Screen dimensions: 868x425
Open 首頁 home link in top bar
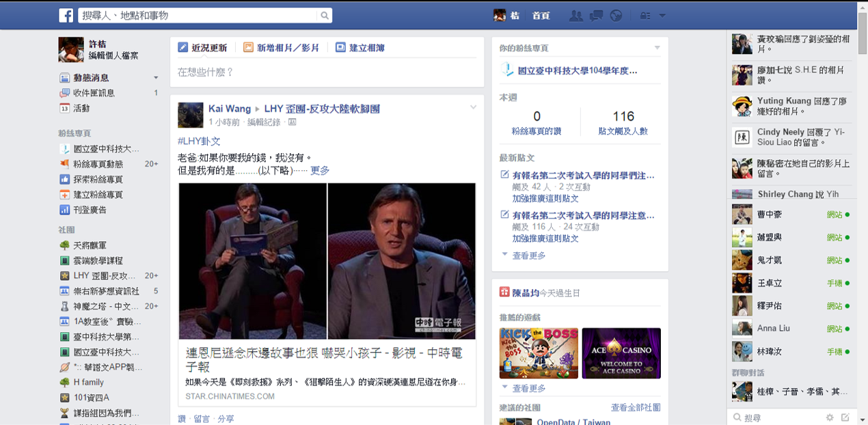(x=541, y=15)
